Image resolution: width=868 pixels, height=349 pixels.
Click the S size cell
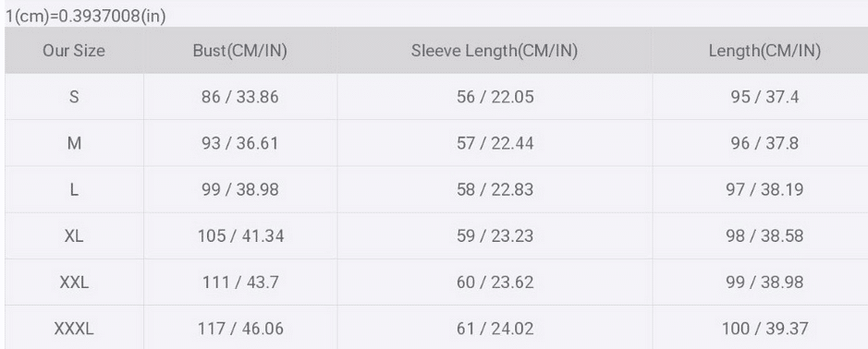74,97
